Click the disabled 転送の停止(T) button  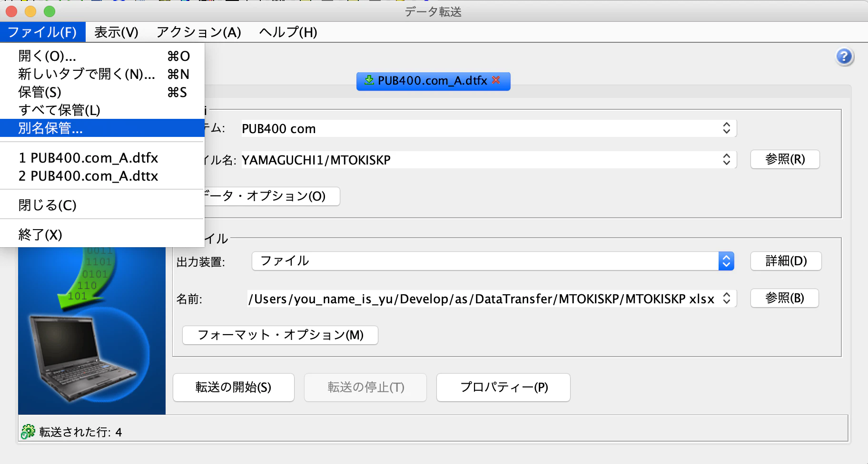pyautogui.click(x=365, y=387)
